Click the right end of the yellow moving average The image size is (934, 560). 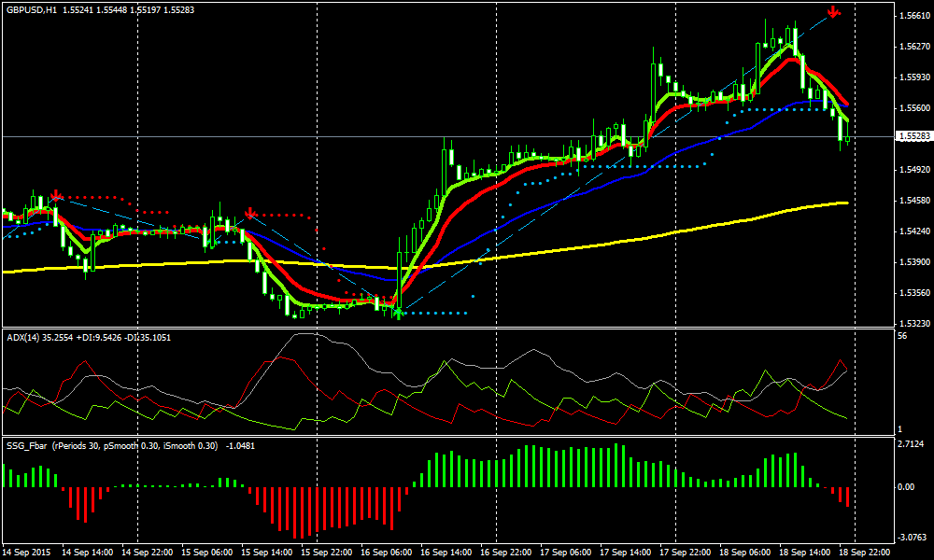(844, 203)
